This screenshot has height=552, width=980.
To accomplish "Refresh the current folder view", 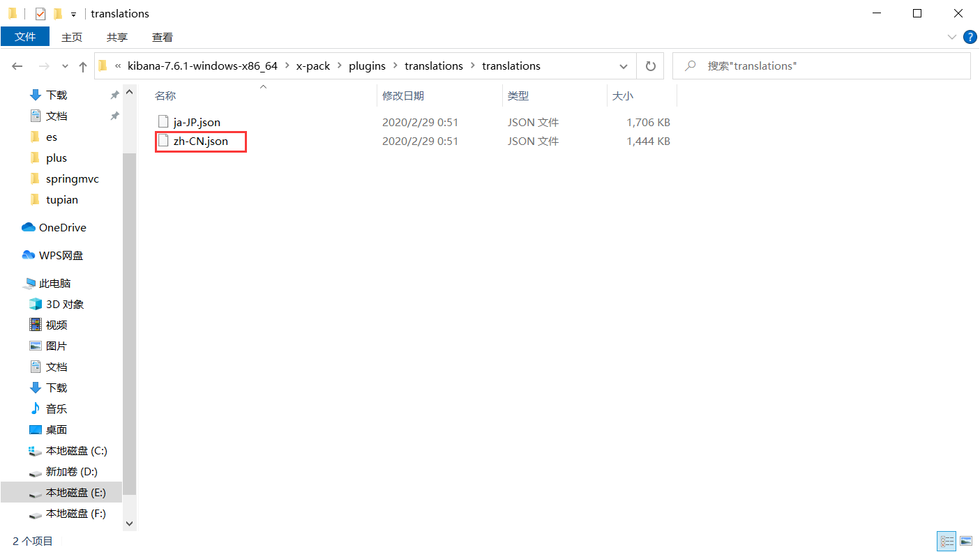I will tap(650, 66).
